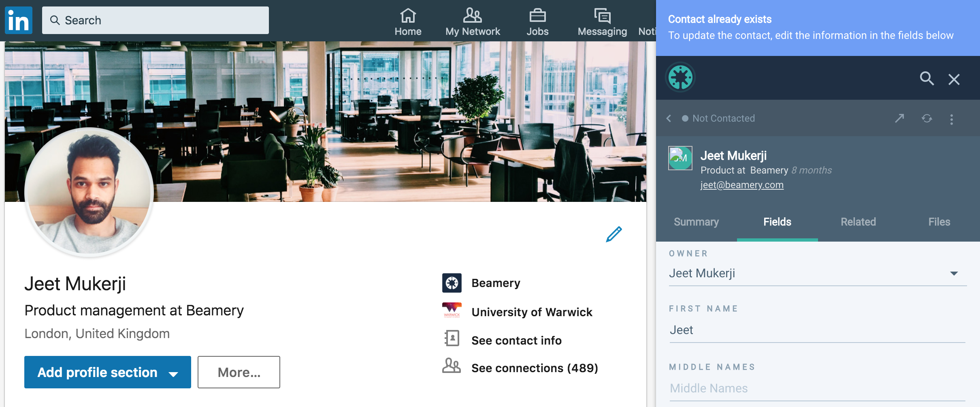The image size is (980, 407).
Task: Open My Network from the top bar
Action: pos(473,22)
